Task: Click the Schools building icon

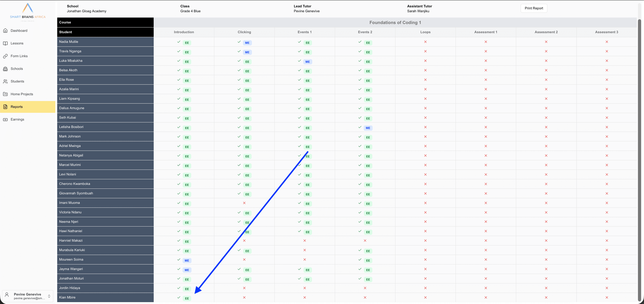Action: [5, 69]
